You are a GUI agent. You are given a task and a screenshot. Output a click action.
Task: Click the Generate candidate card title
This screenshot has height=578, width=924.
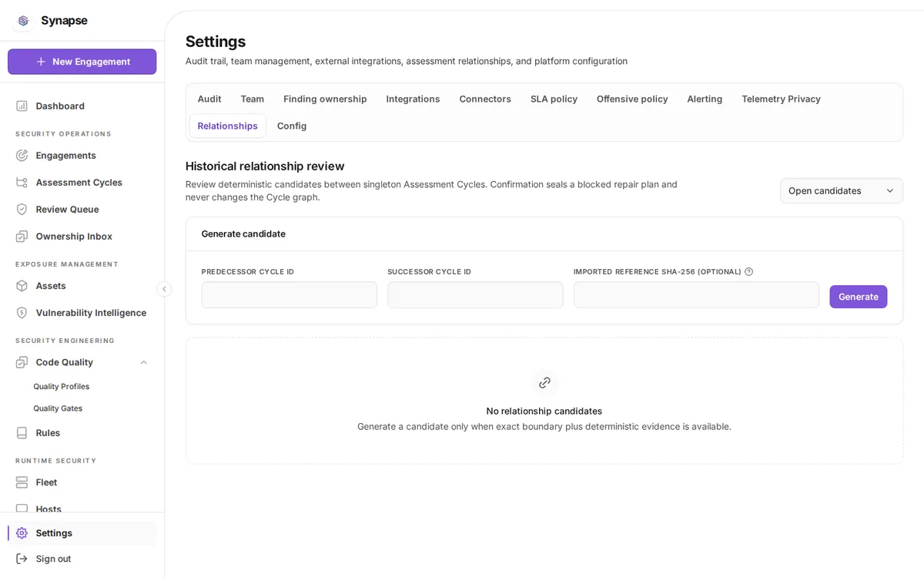click(x=243, y=234)
